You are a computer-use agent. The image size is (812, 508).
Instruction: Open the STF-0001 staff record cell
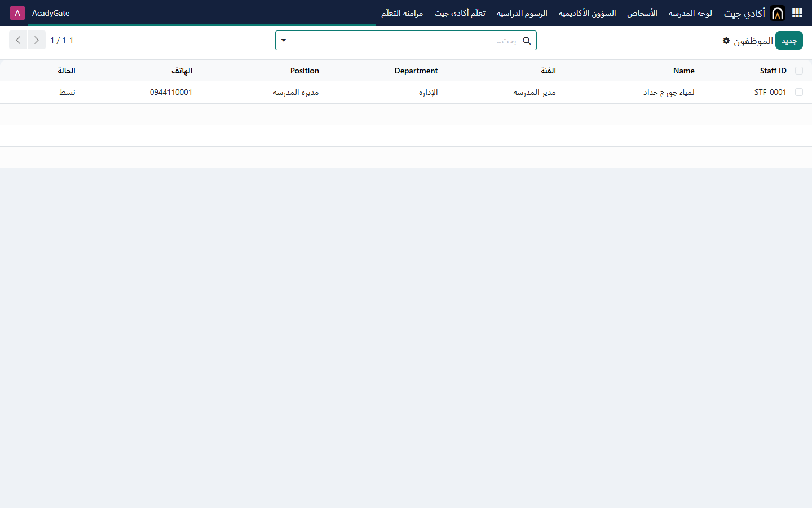[770, 92]
